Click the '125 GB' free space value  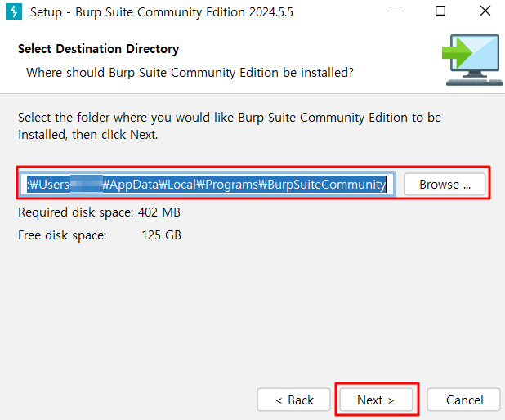point(161,235)
